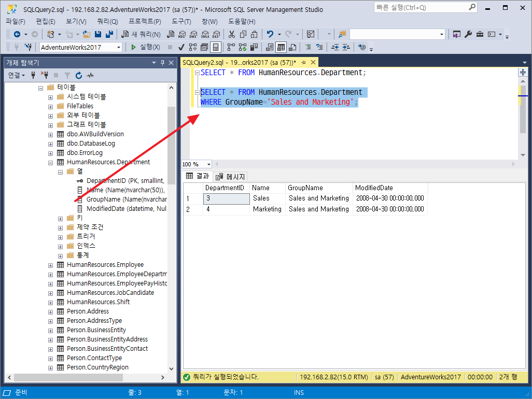Parse the query with the checkmark icon
This screenshot has height=399, width=532.
click(x=181, y=47)
